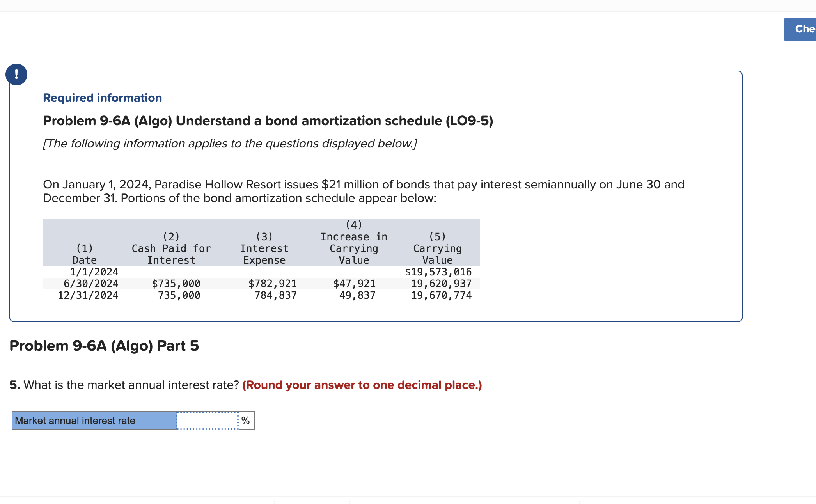Screen dimensions: 816x504
Task: Click the exclamation alert icon
Action: point(16,74)
